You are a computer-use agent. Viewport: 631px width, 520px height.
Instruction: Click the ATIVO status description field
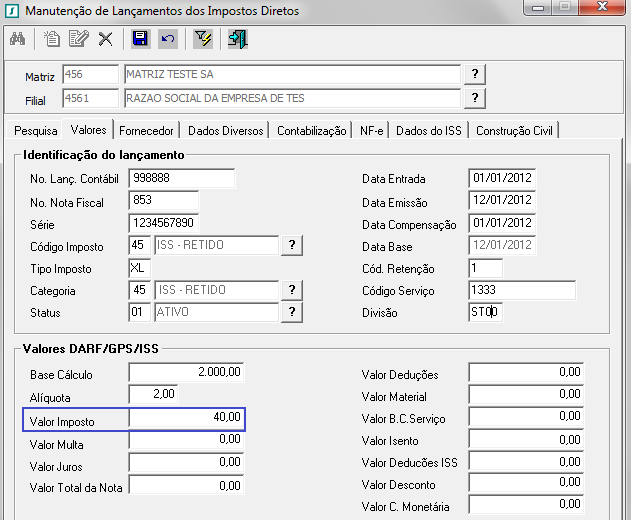tap(217, 312)
